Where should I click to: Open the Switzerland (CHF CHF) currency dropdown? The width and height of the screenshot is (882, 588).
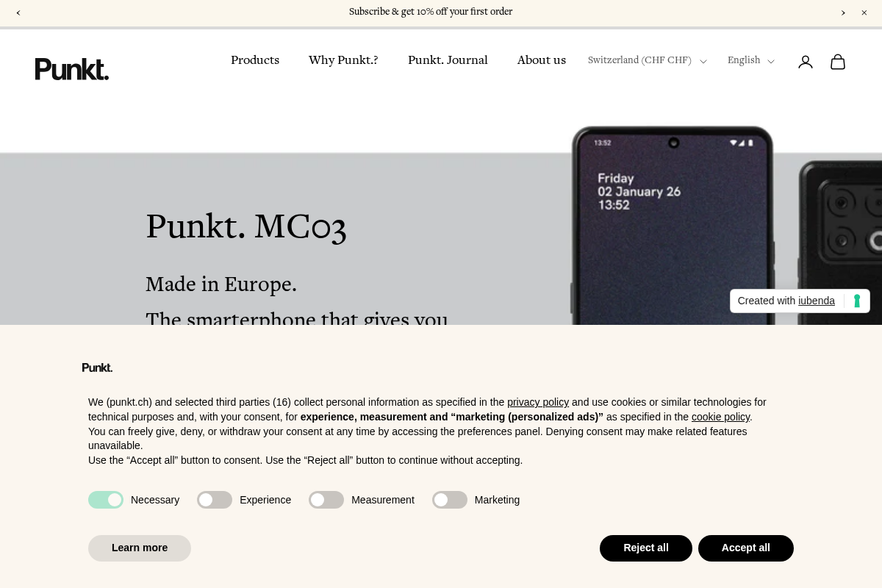click(646, 61)
